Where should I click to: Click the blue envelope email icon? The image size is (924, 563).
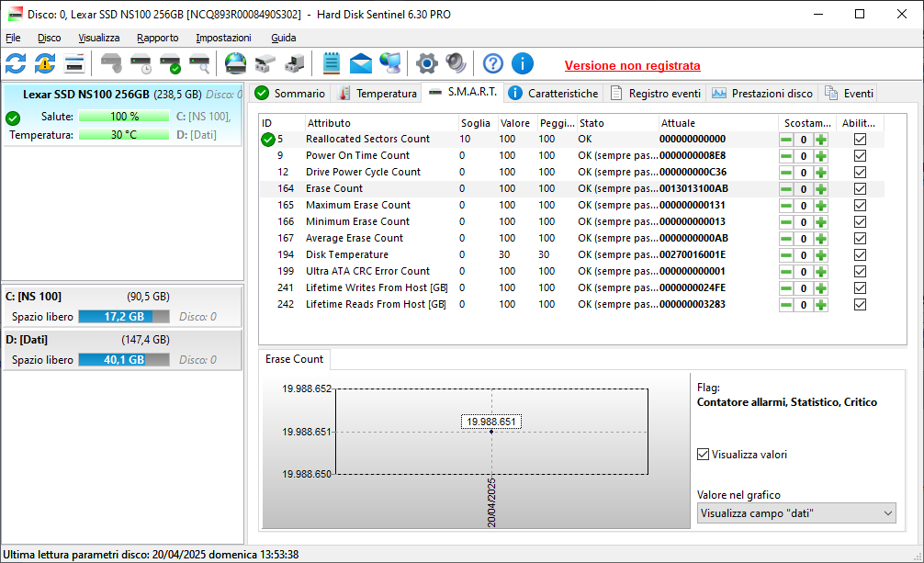[x=361, y=63]
